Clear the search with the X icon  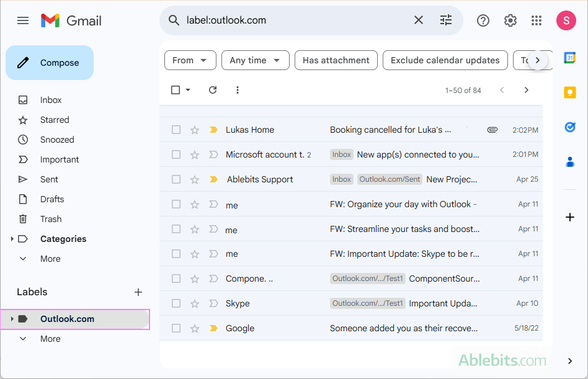(419, 20)
